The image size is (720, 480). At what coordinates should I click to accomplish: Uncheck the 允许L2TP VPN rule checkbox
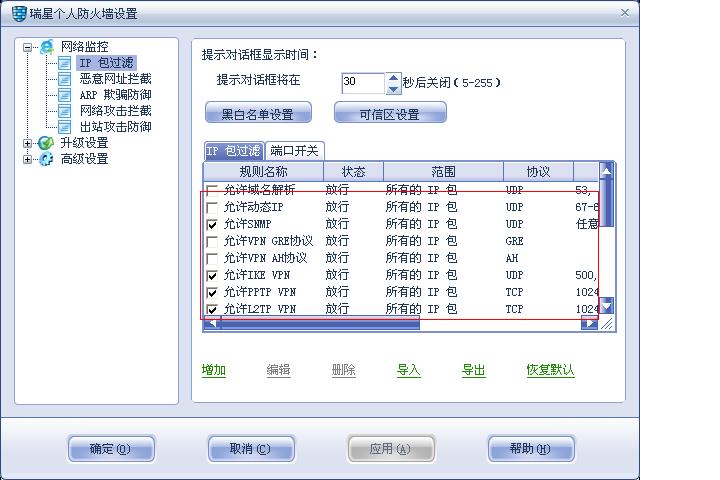click(212, 310)
